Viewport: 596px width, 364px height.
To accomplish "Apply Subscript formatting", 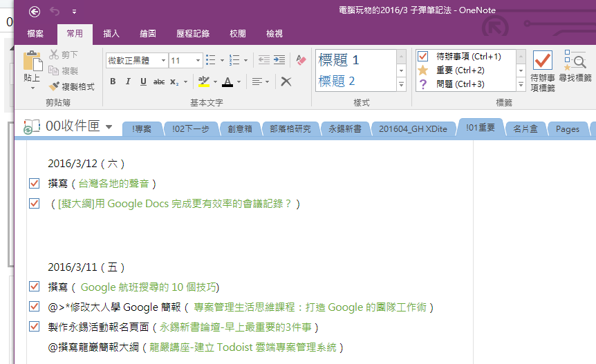I will (x=174, y=82).
